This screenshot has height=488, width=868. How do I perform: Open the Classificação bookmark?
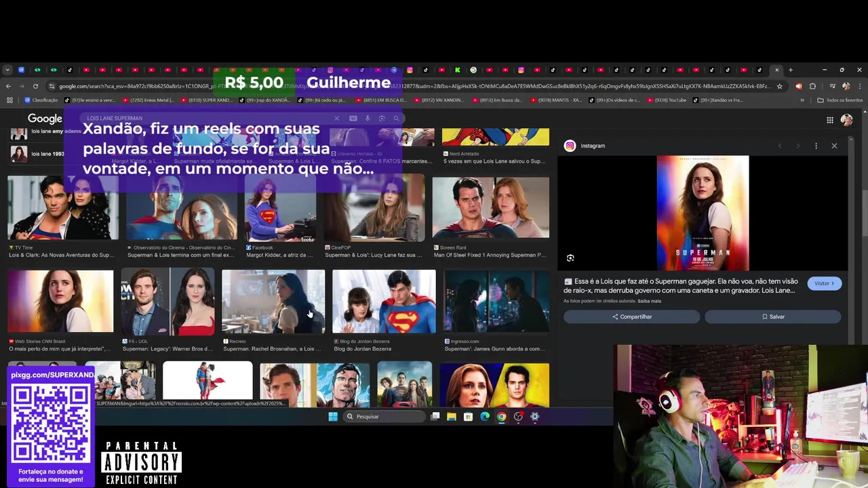point(41,100)
